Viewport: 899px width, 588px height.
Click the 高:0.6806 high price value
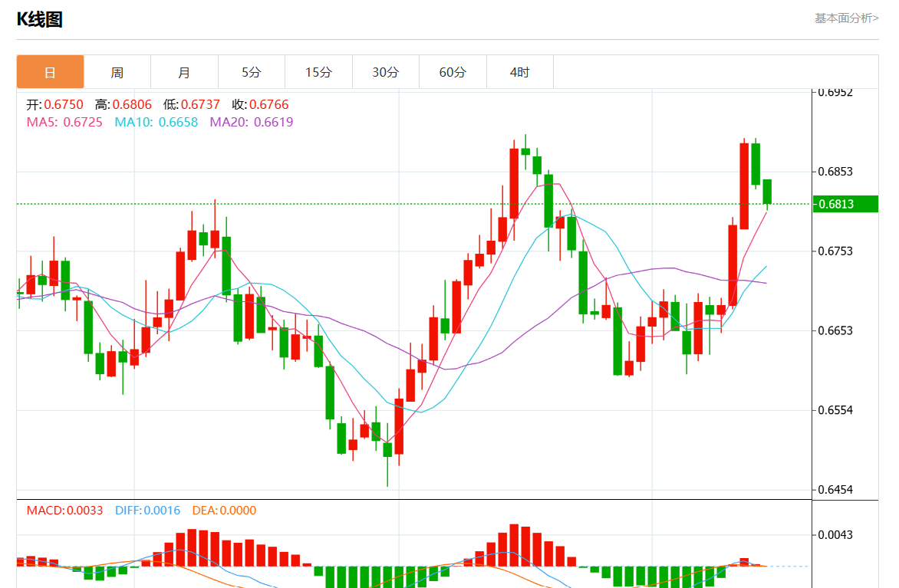point(123,105)
